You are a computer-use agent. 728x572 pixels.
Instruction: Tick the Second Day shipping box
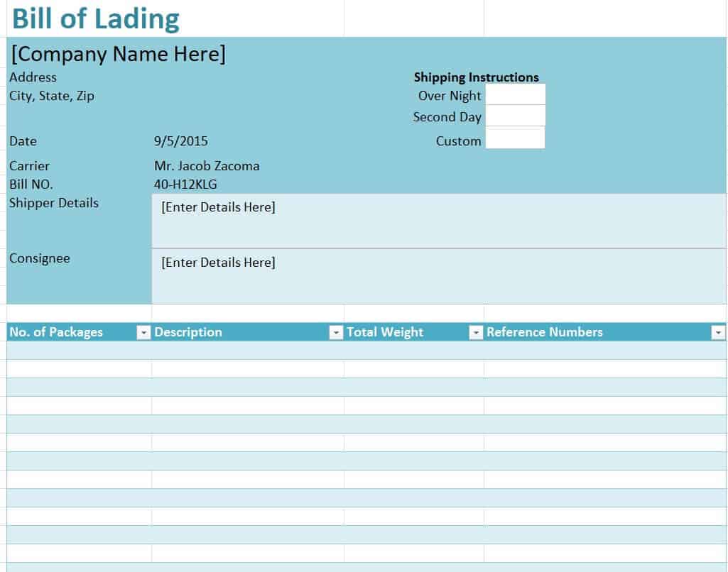click(515, 116)
